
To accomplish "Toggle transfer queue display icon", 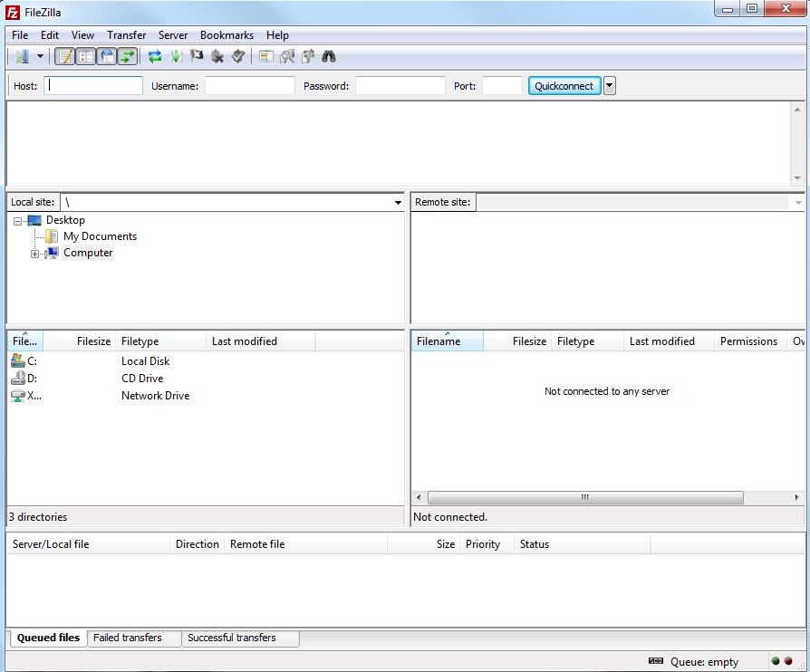I will [x=128, y=56].
